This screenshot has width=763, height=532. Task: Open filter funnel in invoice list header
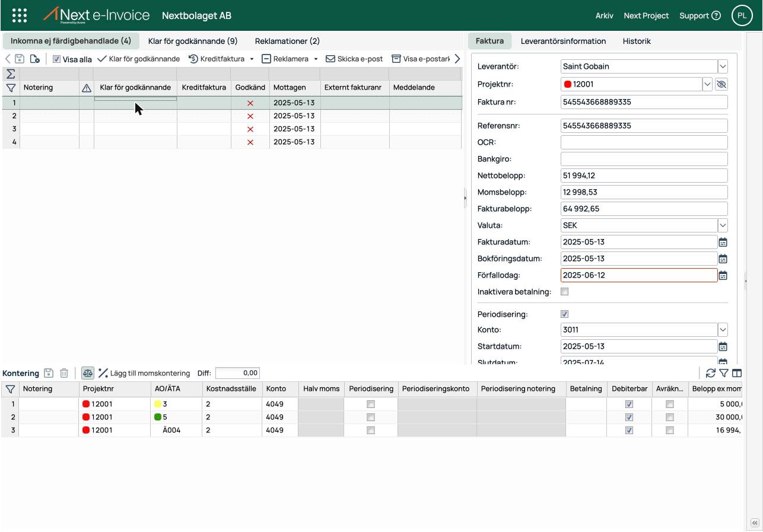tap(11, 87)
